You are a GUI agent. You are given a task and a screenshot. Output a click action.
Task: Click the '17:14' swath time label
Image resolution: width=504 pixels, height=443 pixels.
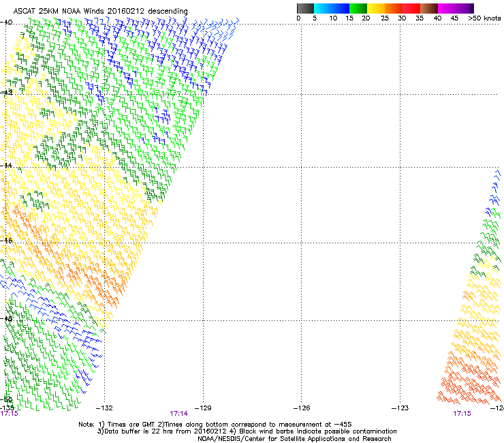point(178,414)
